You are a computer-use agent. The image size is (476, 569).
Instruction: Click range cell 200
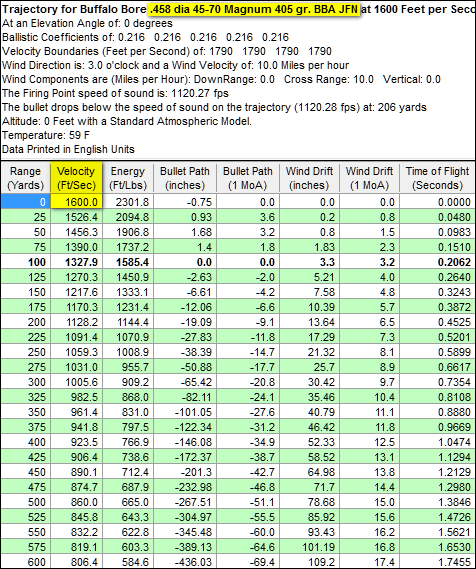point(25,322)
